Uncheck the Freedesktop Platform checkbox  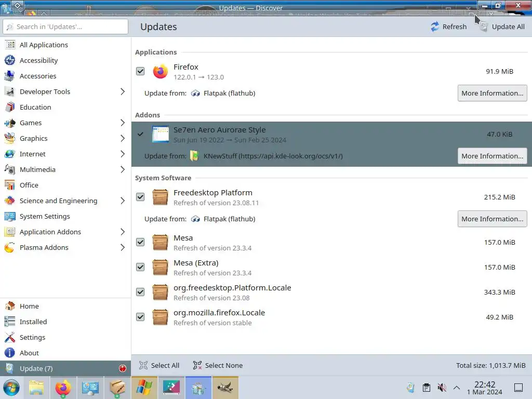[140, 197]
